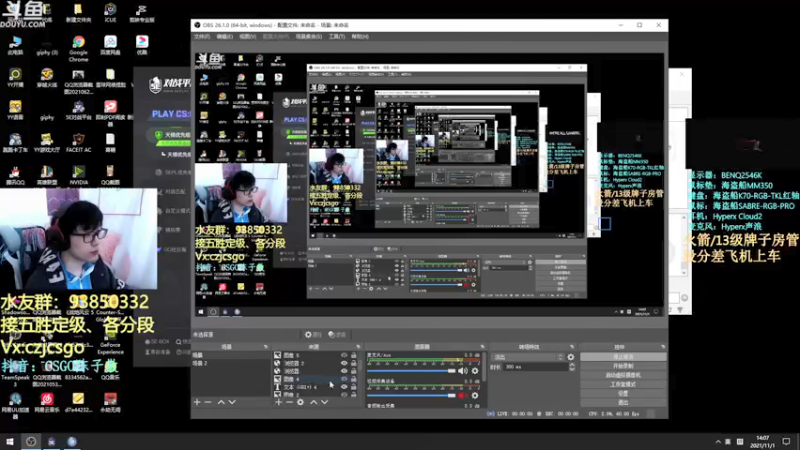Open transition properties gear icon
800x450 pixels.
pyautogui.click(x=571, y=357)
